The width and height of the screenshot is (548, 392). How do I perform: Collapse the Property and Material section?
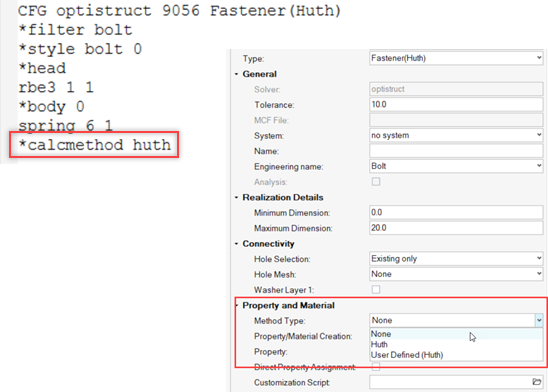tap(237, 305)
